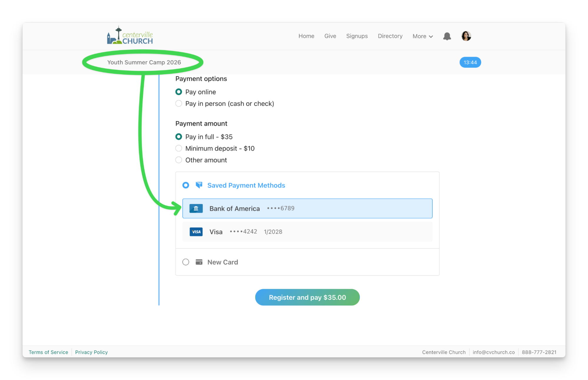This screenshot has width=588, height=380.
Task: Choose the Minimum deposit - $10 option
Action: 179,148
